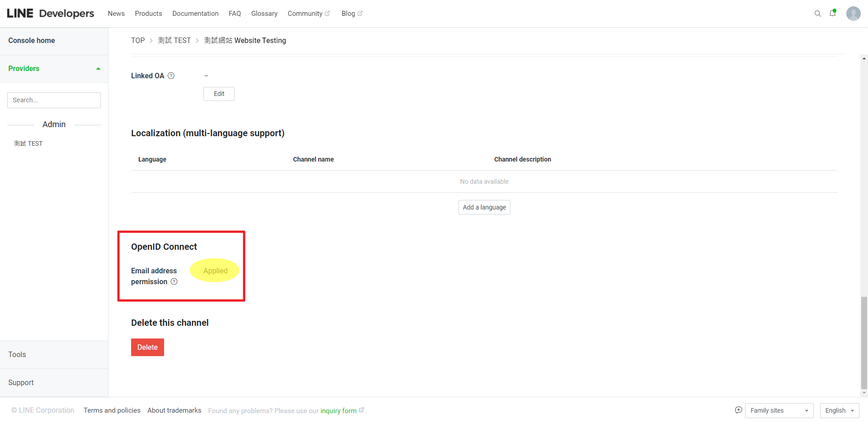Click Email address permission help icon
This screenshot has height=424, width=868.
[174, 282]
